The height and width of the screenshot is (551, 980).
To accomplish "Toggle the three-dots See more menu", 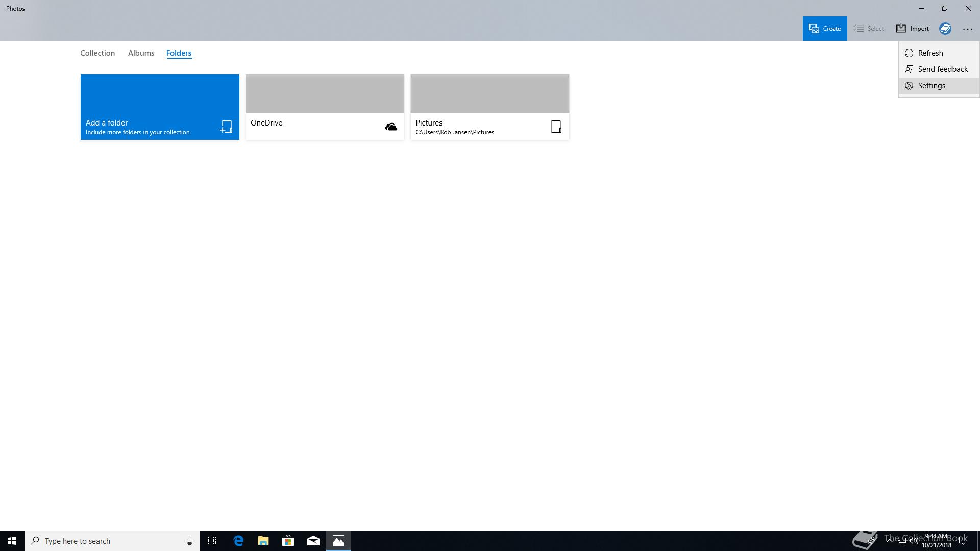I will point(968,29).
